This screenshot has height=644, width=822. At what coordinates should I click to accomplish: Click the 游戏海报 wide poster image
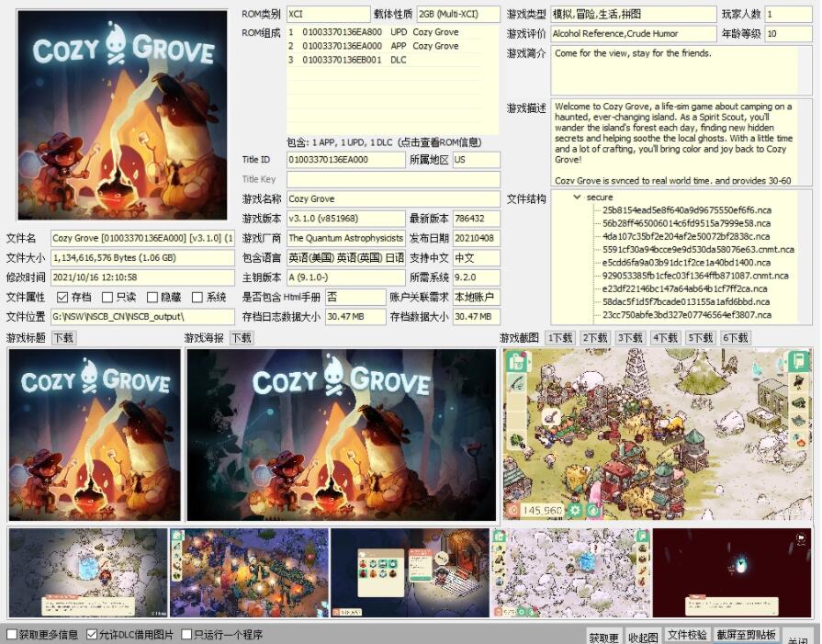click(x=342, y=435)
